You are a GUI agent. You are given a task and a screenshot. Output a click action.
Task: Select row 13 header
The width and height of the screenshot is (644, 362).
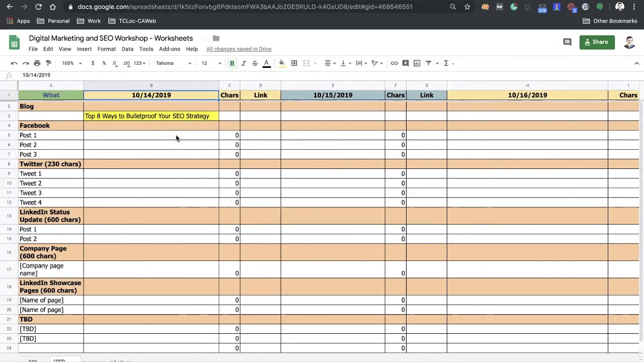pyautogui.click(x=9, y=216)
